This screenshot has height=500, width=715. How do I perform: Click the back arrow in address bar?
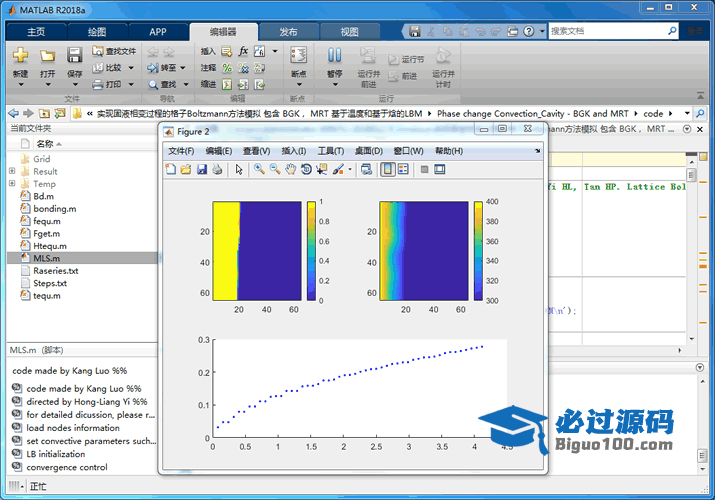(x=14, y=113)
